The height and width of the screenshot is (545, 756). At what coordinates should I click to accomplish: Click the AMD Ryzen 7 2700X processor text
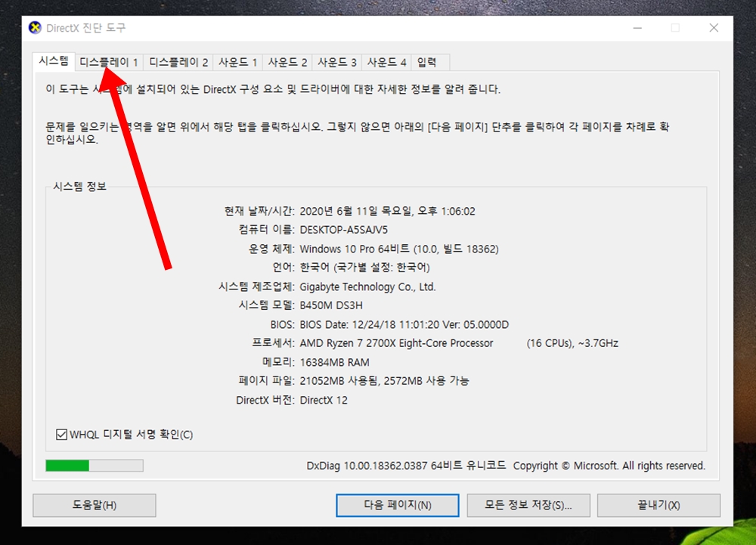396,343
